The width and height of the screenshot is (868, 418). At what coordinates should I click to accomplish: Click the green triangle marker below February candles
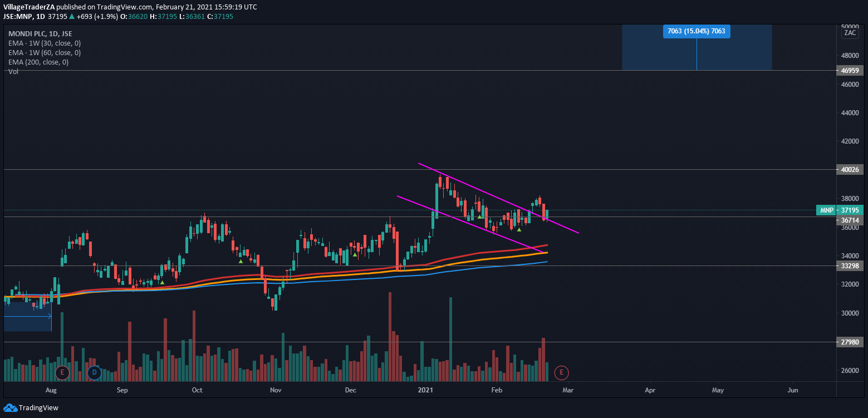click(x=519, y=229)
